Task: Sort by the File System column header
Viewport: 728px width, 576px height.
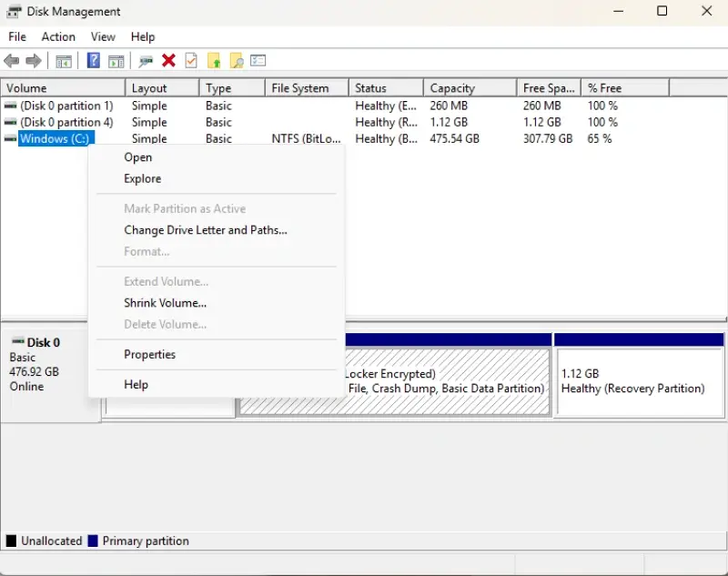Action: 307,88
